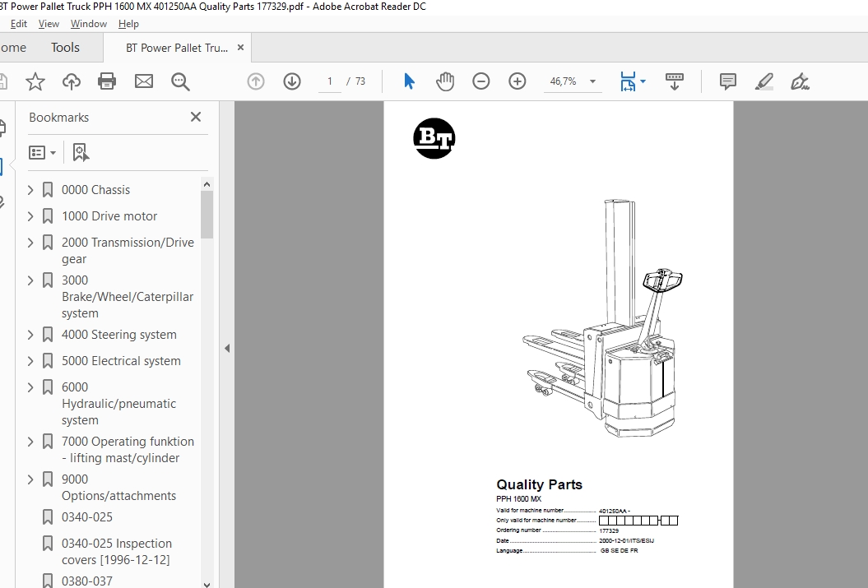The width and height of the screenshot is (868, 588).
Task: Jump to the 9000 Options/attachments bookmark
Action: coord(119,488)
